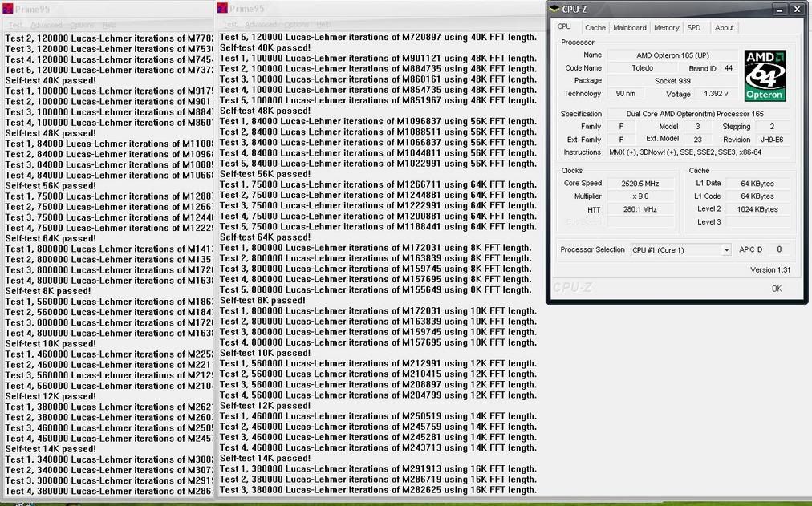Screen dimensions: 812x506
Task: Click the Voltage value 1.392 v
Action: coord(717,94)
